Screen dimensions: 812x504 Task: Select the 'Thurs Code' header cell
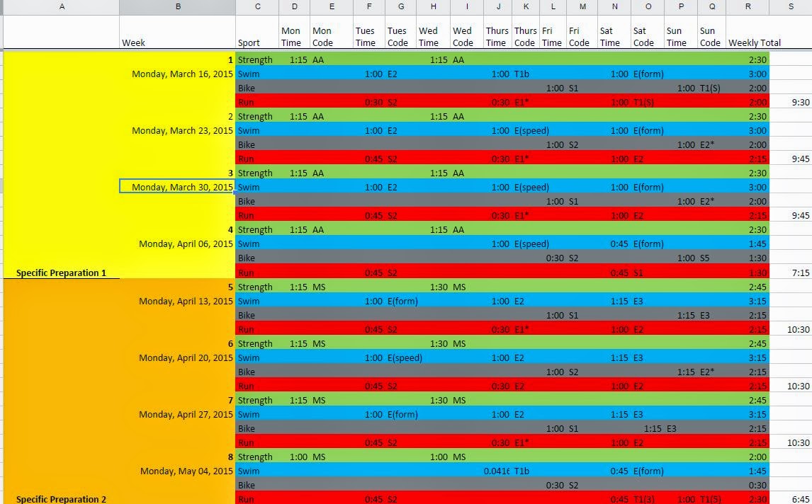coord(526,32)
